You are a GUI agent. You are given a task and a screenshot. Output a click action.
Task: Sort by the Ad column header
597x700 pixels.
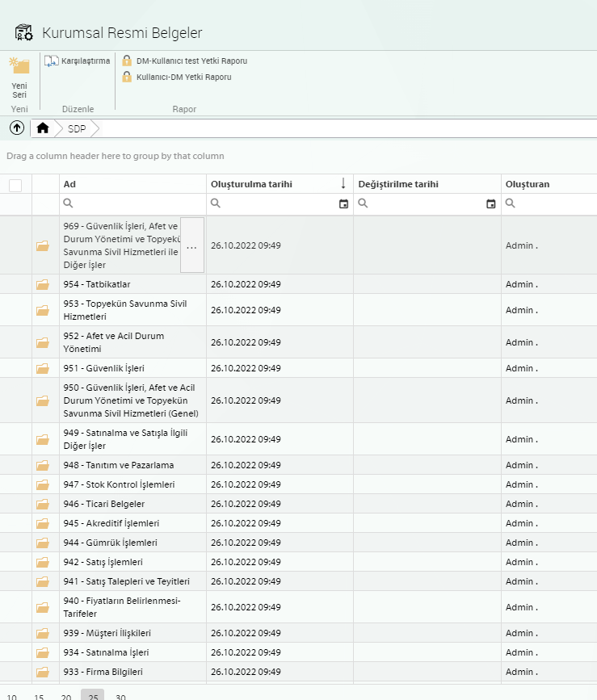pos(70,184)
